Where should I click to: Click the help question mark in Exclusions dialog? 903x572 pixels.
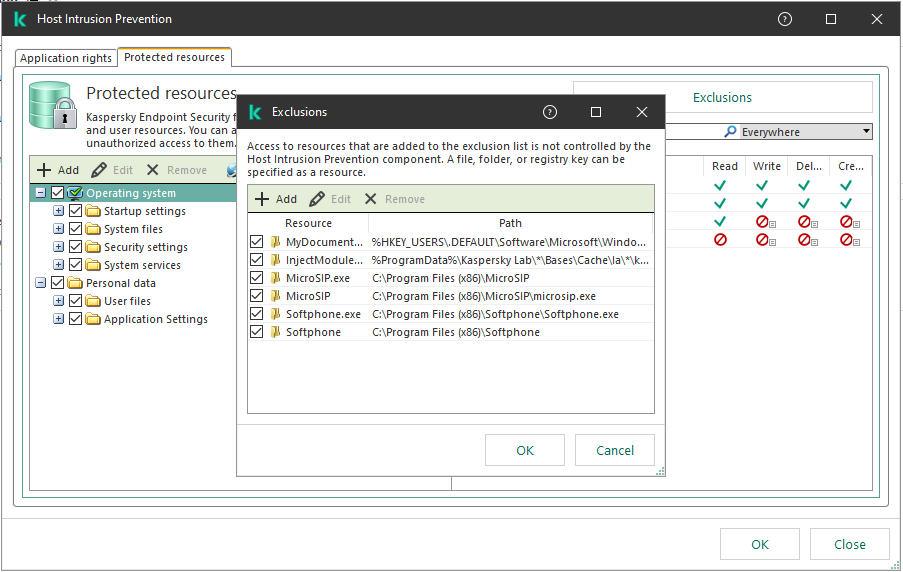pyautogui.click(x=549, y=112)
